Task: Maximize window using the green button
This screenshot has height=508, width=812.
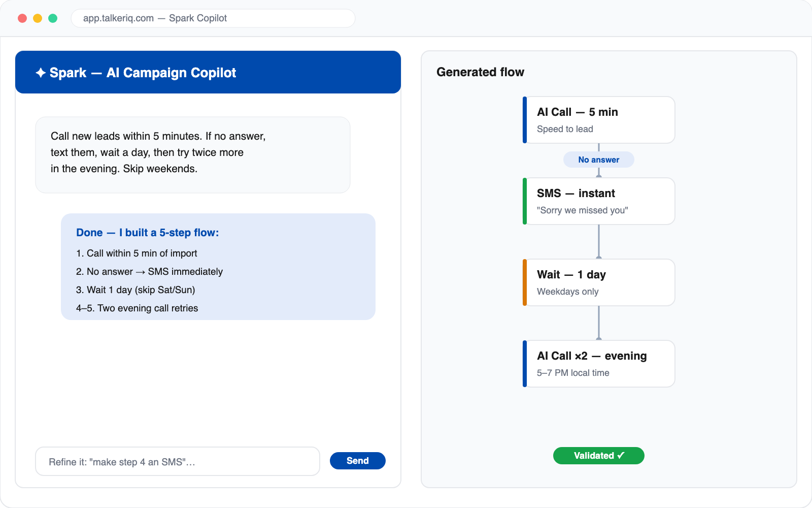Action: [53, 18]
